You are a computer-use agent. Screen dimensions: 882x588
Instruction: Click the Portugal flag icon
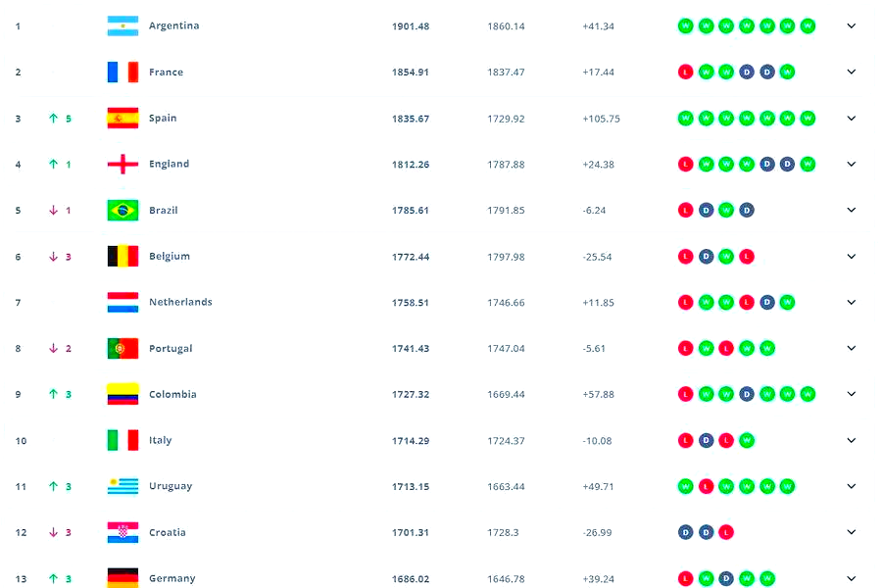[x=122, y=349]
